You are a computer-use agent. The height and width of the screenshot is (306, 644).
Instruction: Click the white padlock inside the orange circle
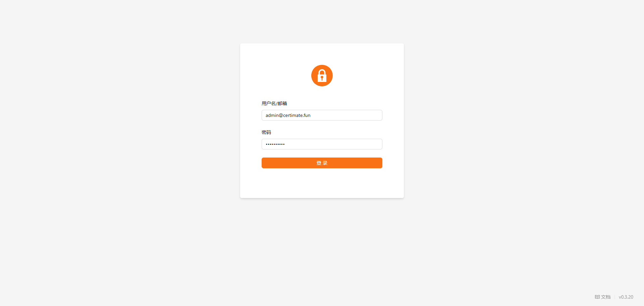pyautogui.click(x=322, y=76)
